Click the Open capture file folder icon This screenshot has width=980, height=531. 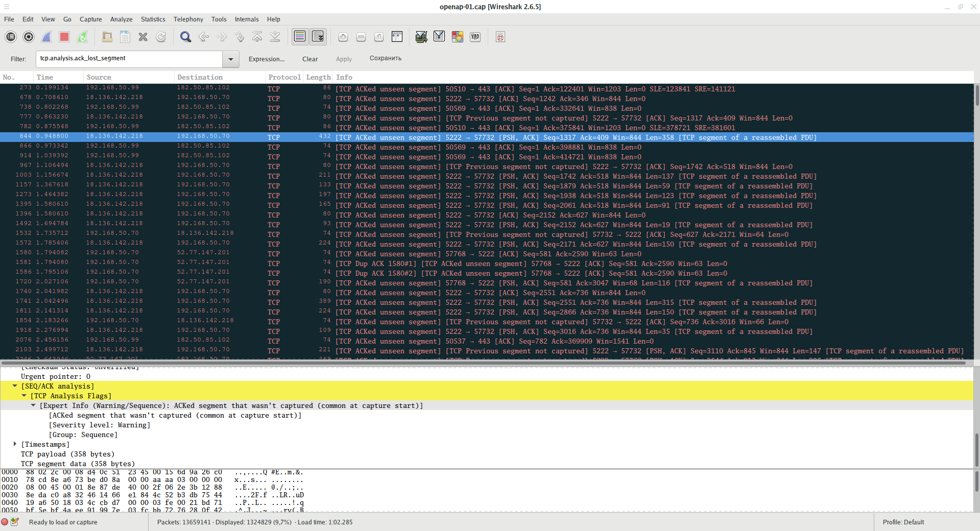click(107, 37)
